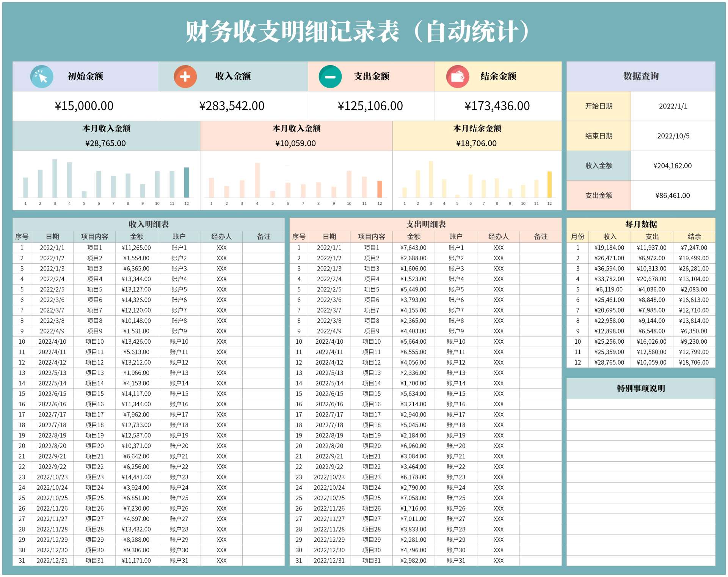Select the 开始日期 value 2022/1/1

[x=673, y=106]
